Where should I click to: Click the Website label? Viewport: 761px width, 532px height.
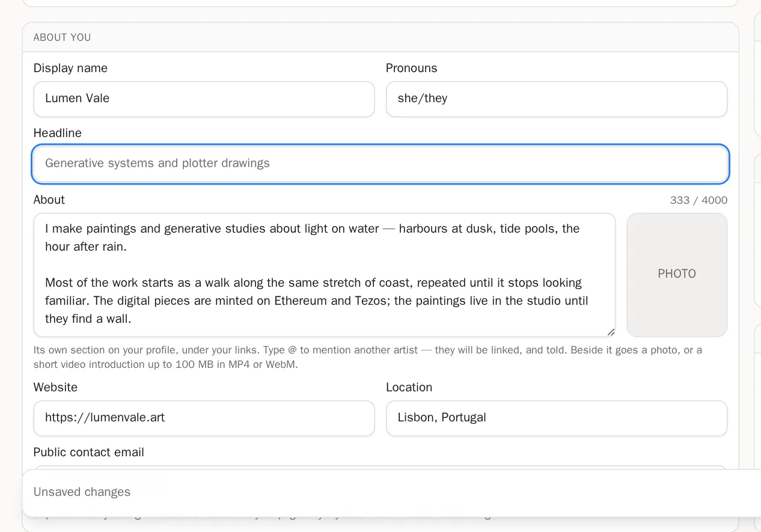(55, 387)
